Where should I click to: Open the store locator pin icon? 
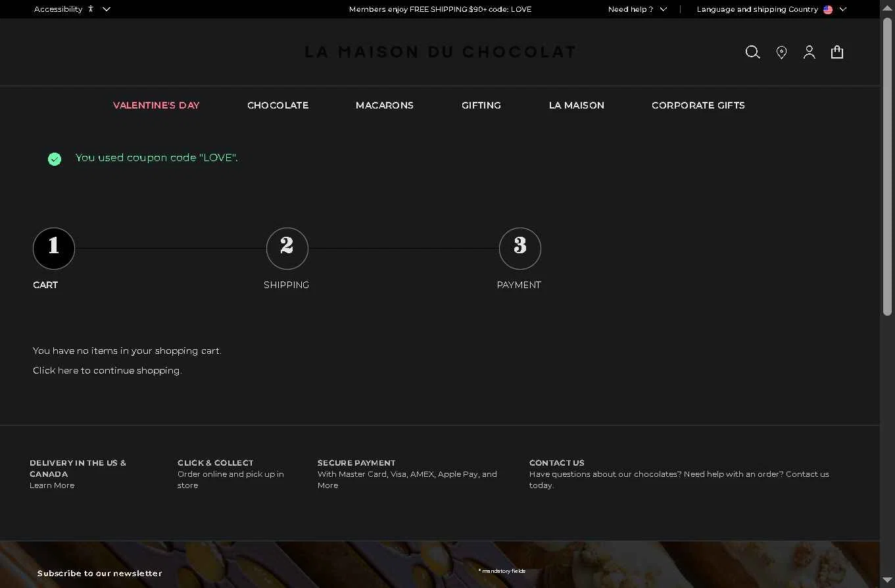(x=781, y=53)
